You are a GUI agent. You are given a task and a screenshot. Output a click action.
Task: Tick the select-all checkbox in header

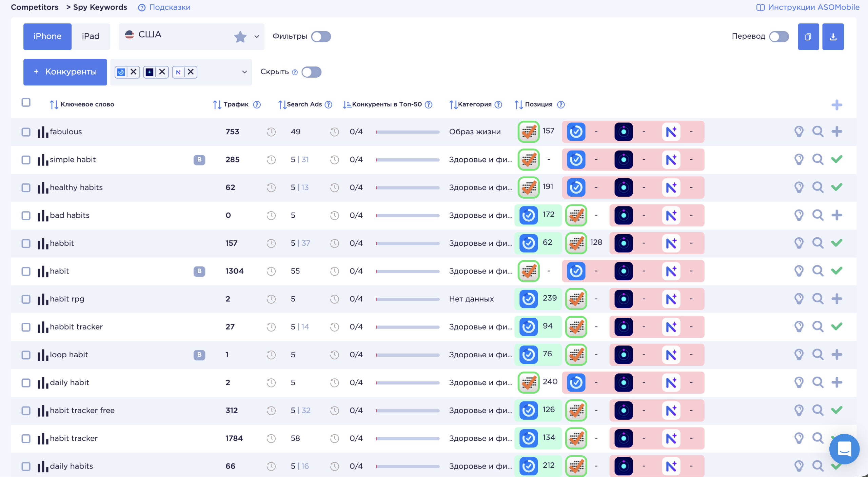coord(26,102)
